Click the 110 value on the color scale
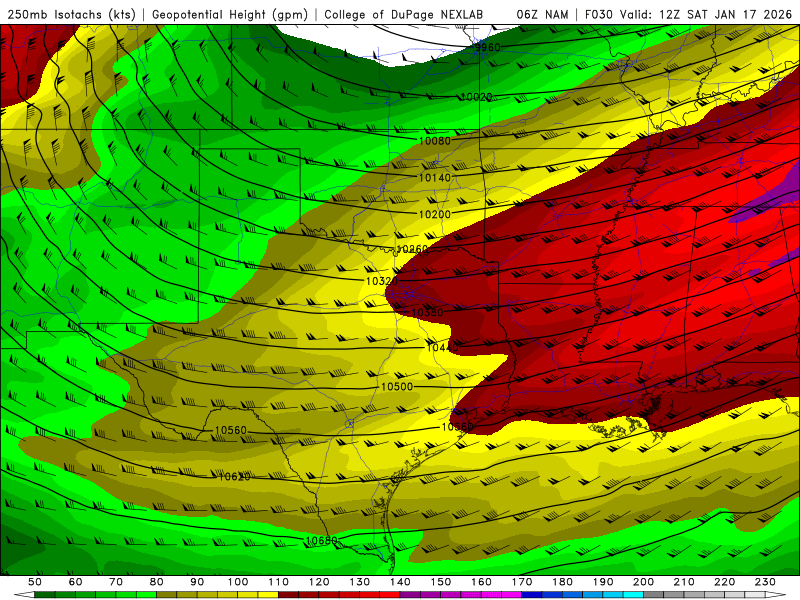 coord(279,582)
